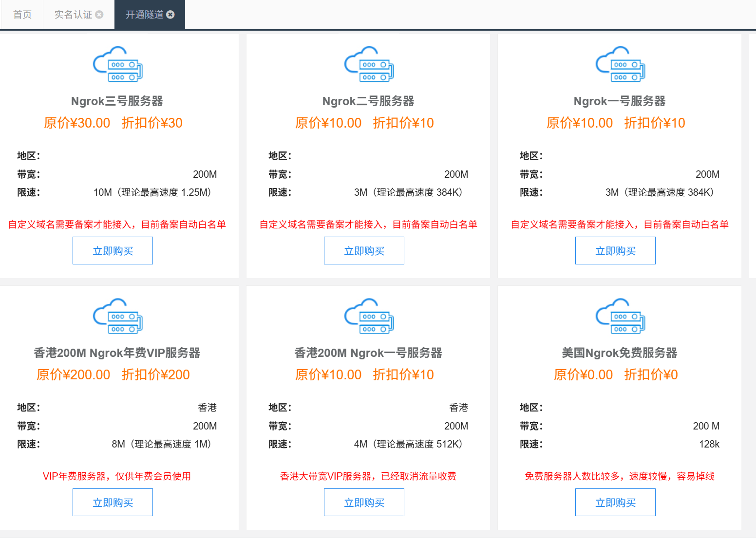Close the 实名认证 tab via its x icon

(x=99, y=15)
